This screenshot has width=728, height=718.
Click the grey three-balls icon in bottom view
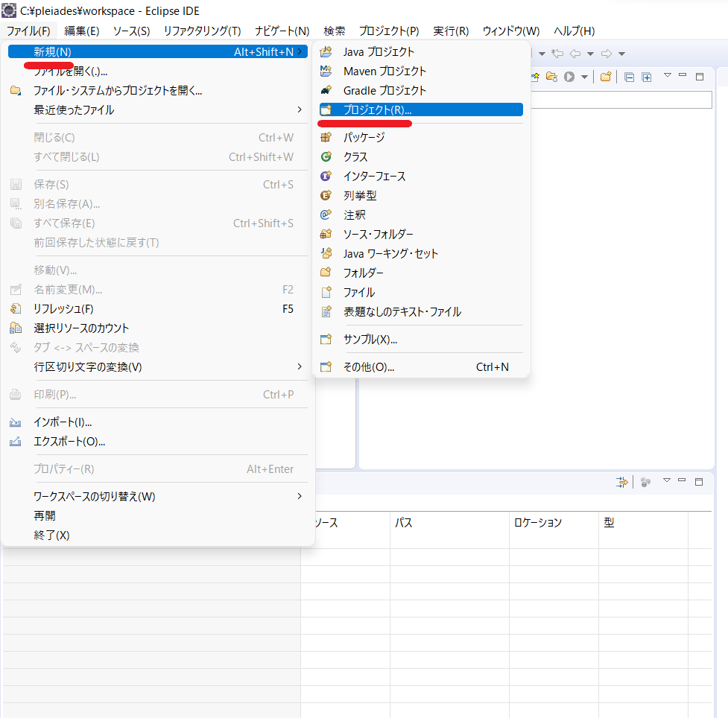(x=645, y=482)
